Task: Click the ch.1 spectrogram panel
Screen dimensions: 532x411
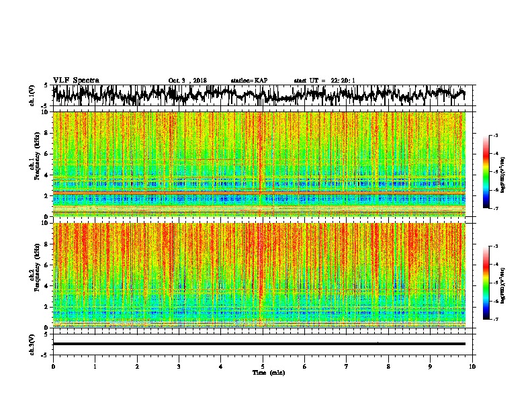Action: click(259, 164)
